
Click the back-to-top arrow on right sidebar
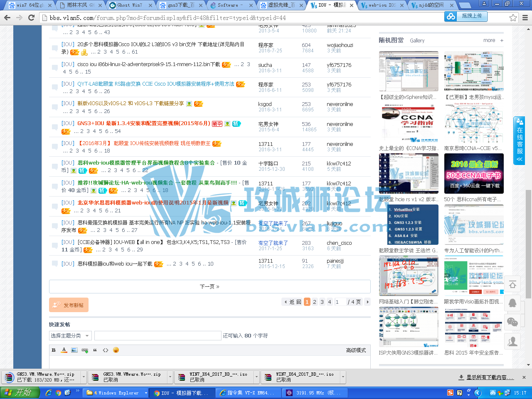[512, 285]
